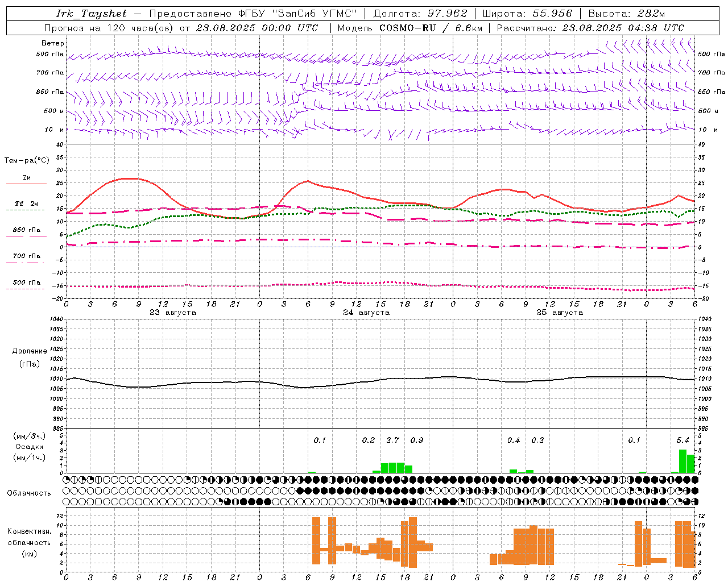Click the Осадки precipitation label

coord(30,447)
